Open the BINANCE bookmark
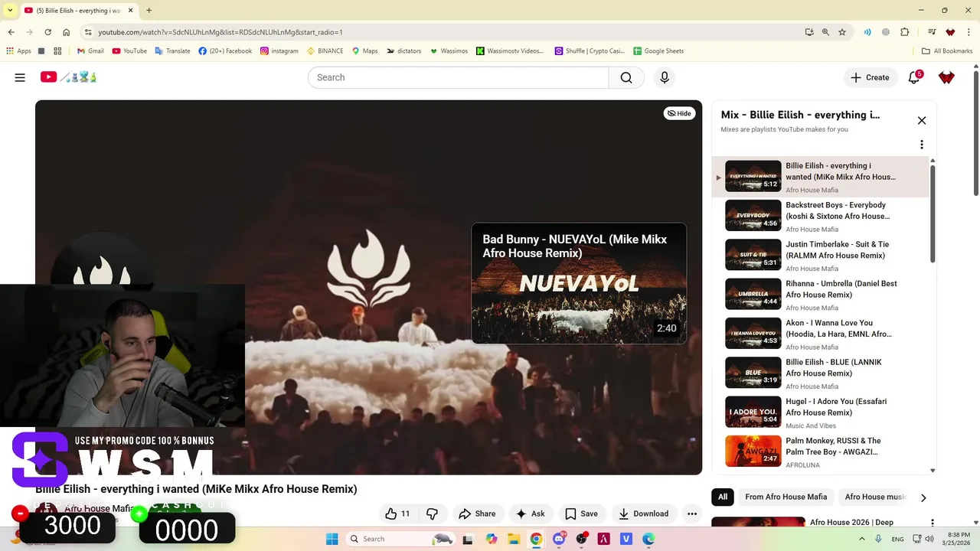The image size is (980, 551). [x=325, y=51]
